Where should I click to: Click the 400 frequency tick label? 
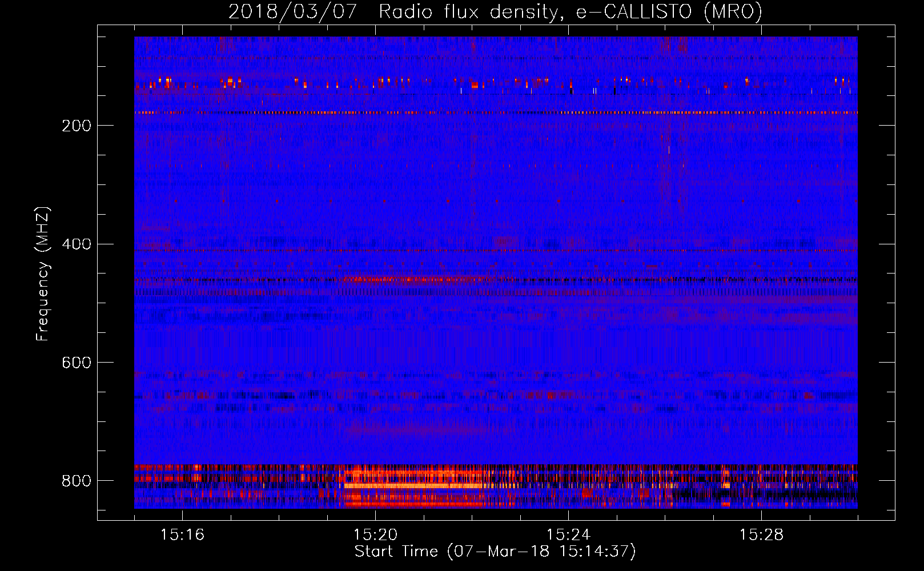pos(77,244)
